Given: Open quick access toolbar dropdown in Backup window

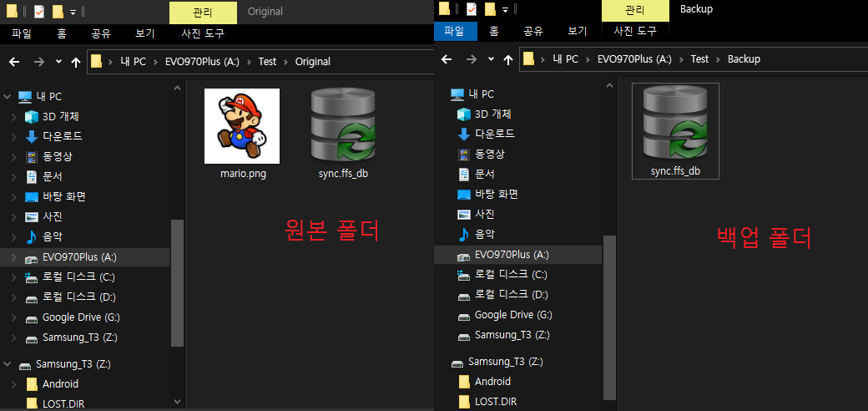Looking at the screenshot, I should click(505, 9).
